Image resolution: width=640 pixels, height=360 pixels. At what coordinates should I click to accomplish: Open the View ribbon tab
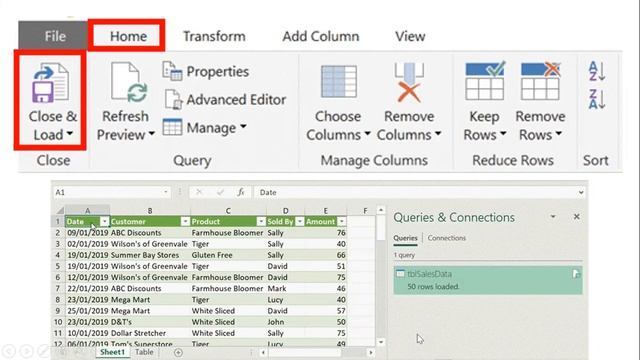click(410, 36)
